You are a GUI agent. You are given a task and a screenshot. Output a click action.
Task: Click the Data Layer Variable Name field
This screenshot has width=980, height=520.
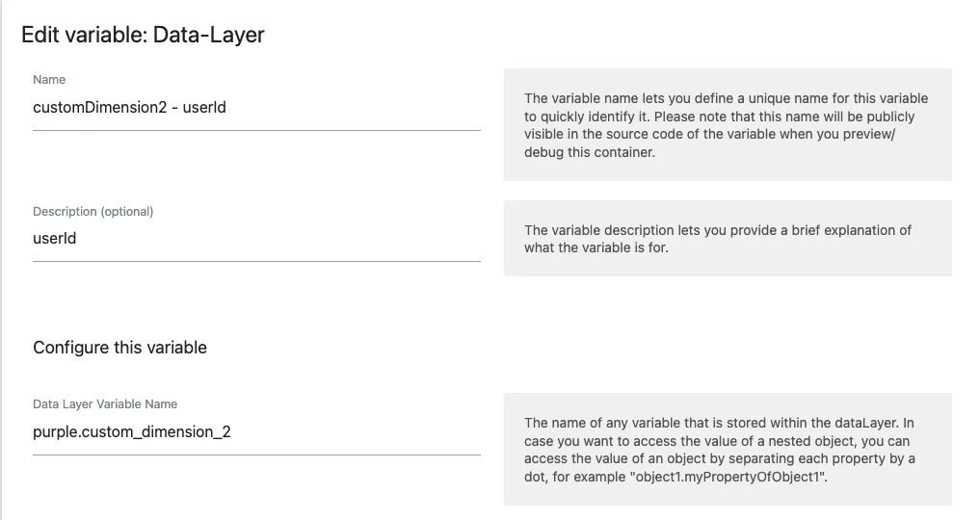click(x=256, y=432)
